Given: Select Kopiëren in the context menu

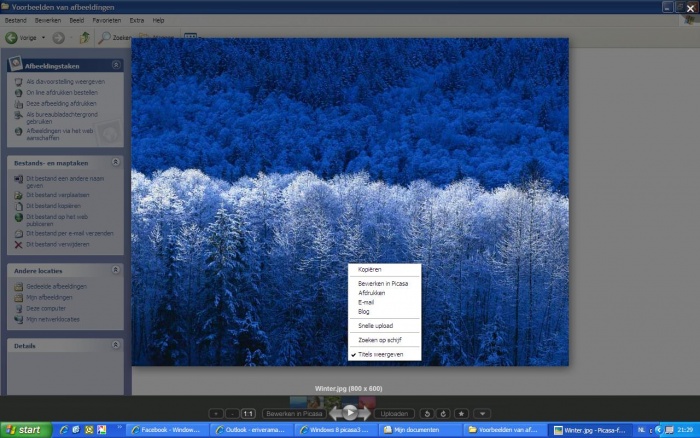Looking at the screenshot, I should tap(384, 270).
